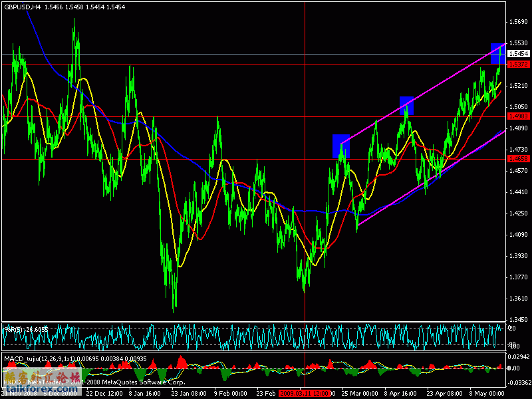
Task: Select the blue rectangle at the March peak
Action: tap(341, 146)
